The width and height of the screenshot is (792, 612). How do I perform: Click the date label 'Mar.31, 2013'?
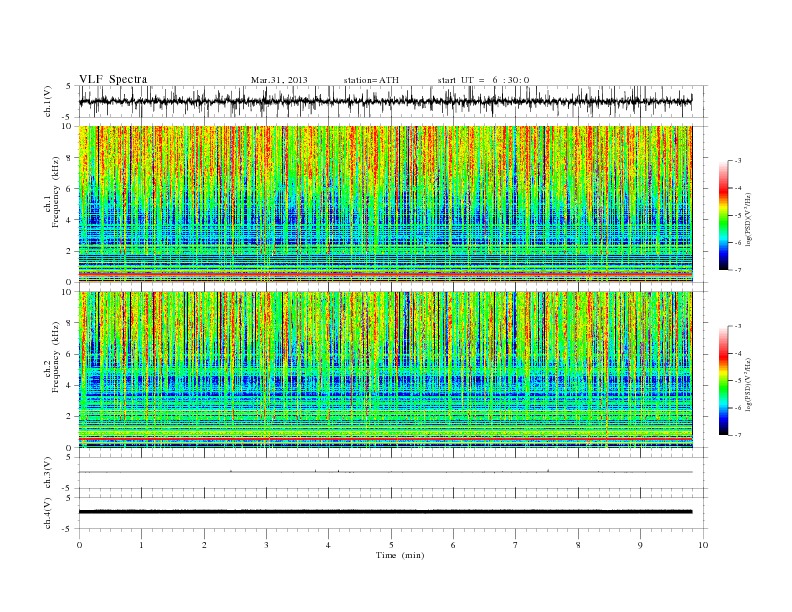click(x=279, y=80)
